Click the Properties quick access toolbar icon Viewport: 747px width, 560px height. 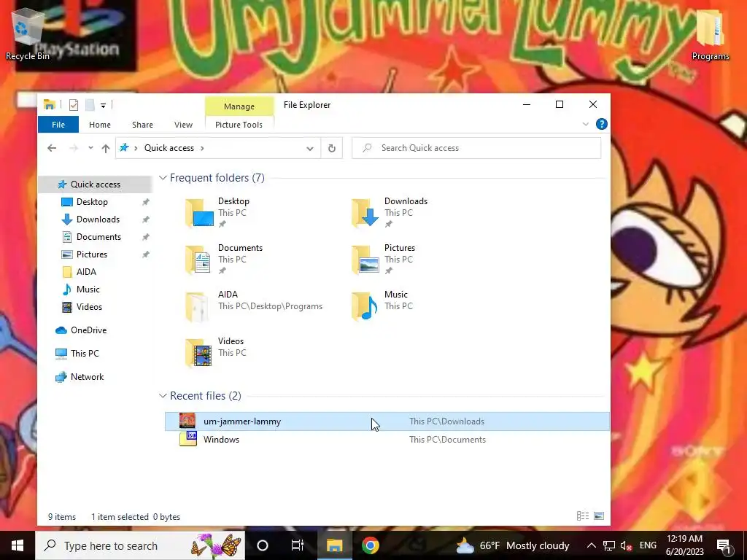pos(74,105)
